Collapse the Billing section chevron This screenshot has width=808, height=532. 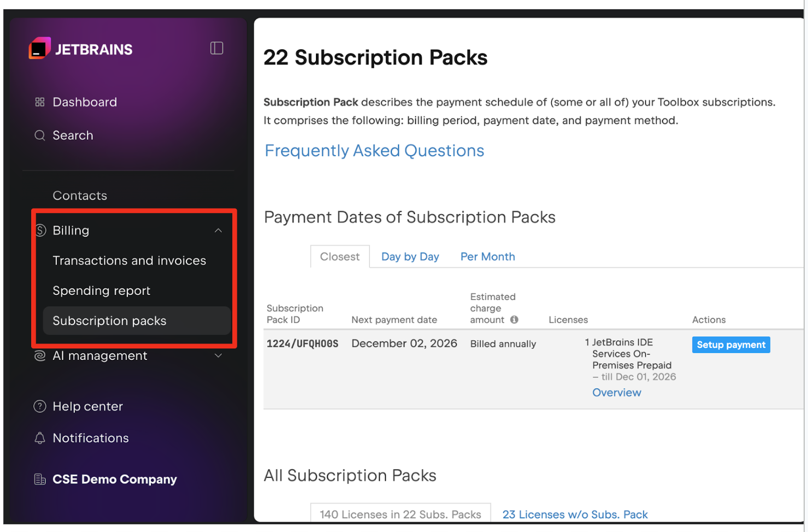click(x=218, y=230)
